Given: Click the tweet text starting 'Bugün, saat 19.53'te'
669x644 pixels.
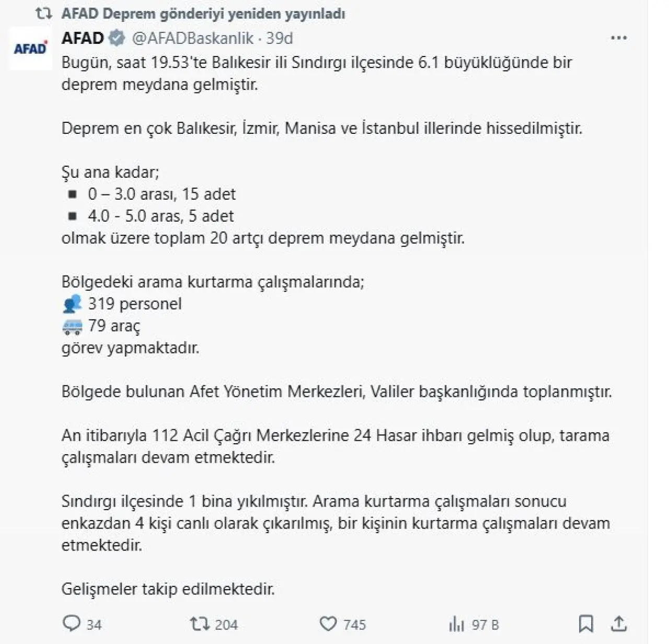Looking at the screenshot, I should pos(317,73).
